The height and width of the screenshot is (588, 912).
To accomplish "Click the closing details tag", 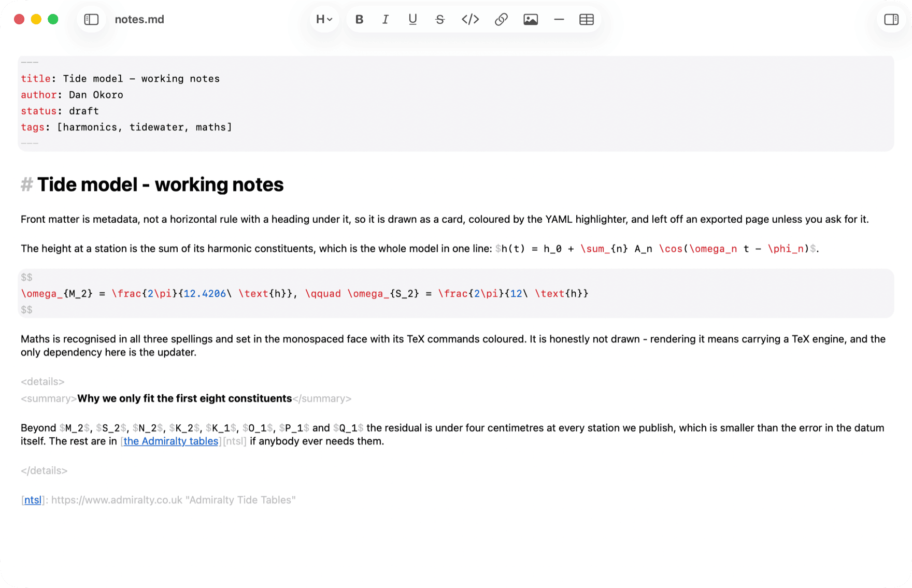I will click(x=44, y=471).
